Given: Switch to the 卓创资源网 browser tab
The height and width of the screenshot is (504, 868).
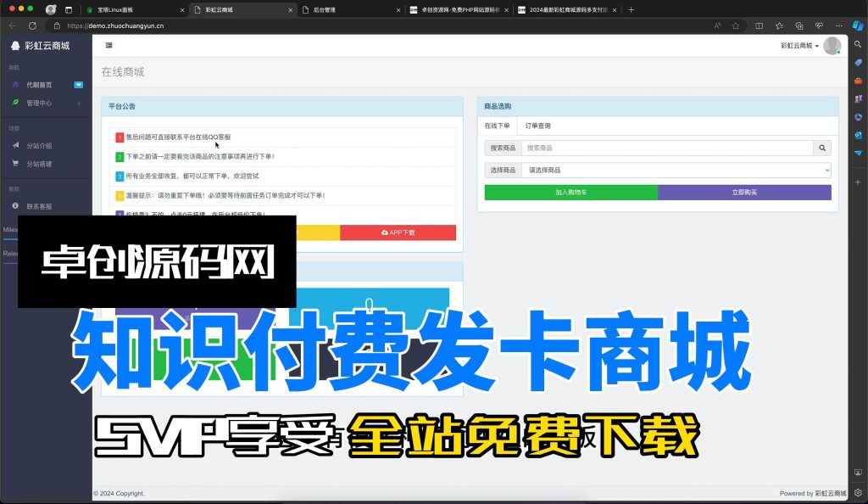Looking at the screenshot, I should (457, 10).
